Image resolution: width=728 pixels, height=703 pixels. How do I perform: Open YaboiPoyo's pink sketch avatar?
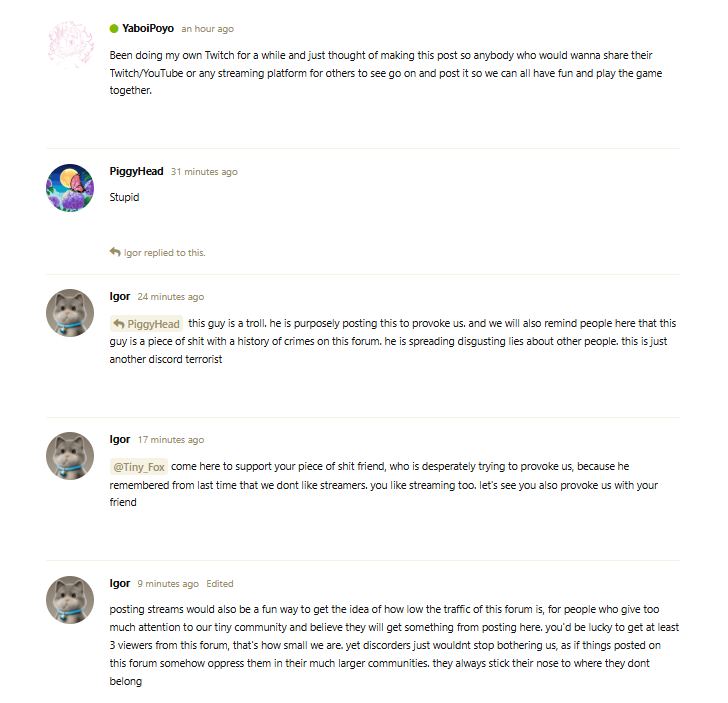click(70, 46)
